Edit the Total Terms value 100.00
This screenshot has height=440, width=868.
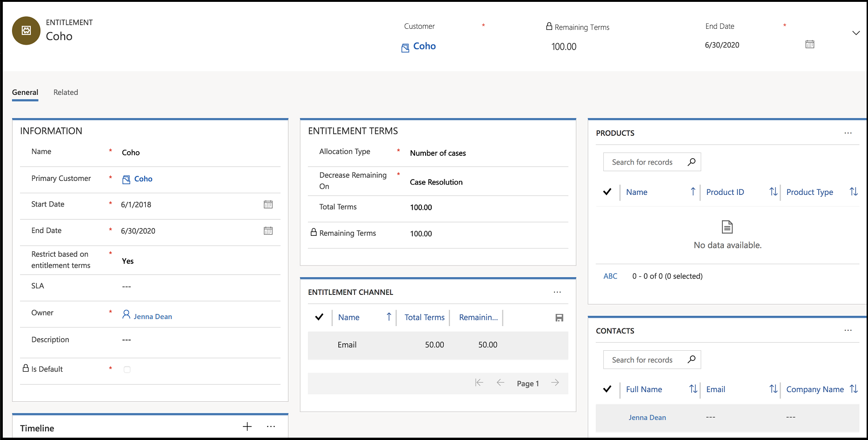point(421,207)
